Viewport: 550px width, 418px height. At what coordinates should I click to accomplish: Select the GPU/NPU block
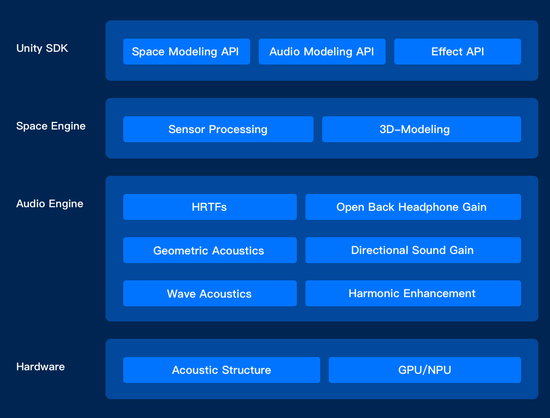click(425, 370)
